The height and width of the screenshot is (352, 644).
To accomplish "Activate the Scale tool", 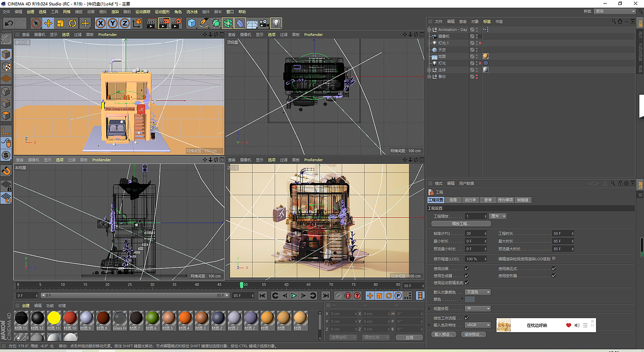I will click(60, 23).
